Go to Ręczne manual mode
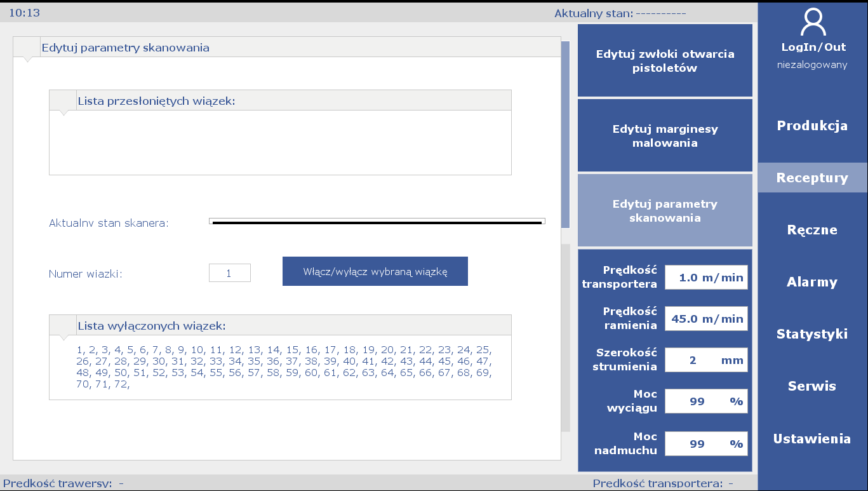This screenshot has width=868, height=491. [x=812, y=229]
